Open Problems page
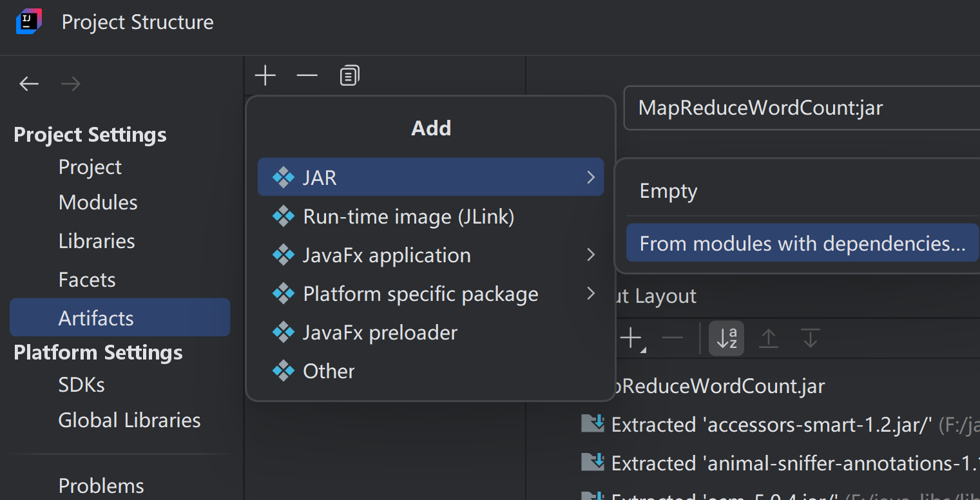The image size is (980, 500). tap(101, 485)
